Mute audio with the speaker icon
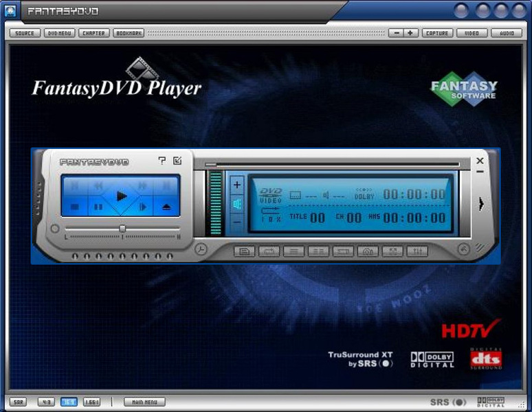Viewport: 532px width, 412px height. [x=237, y=204]
